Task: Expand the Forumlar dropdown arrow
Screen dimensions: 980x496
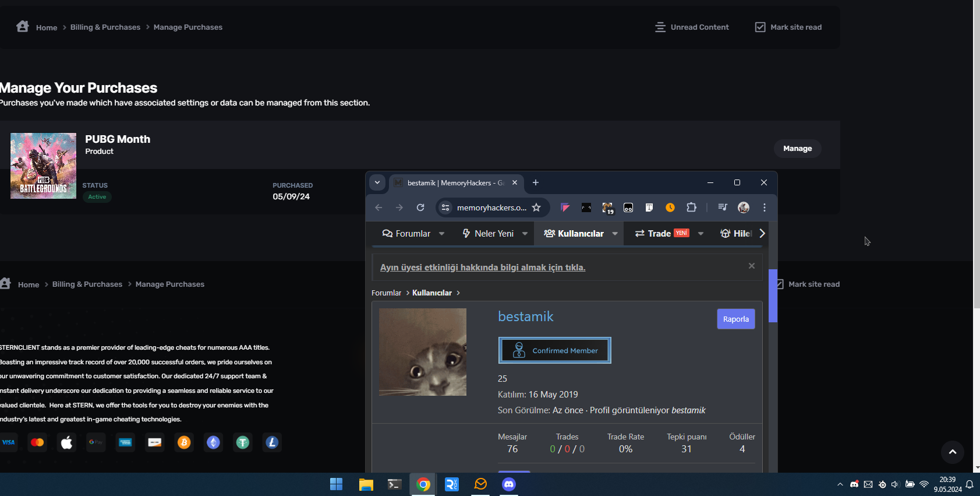Action: [442, 234]
